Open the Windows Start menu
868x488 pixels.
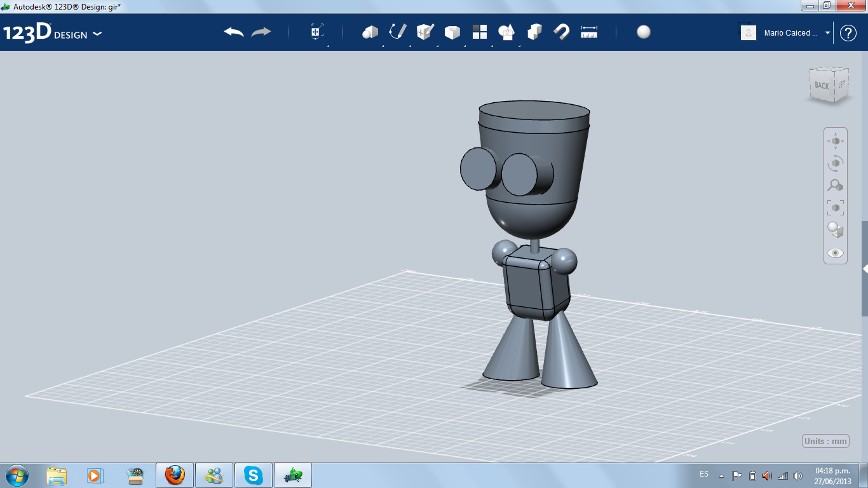click(x=16, y=475)
